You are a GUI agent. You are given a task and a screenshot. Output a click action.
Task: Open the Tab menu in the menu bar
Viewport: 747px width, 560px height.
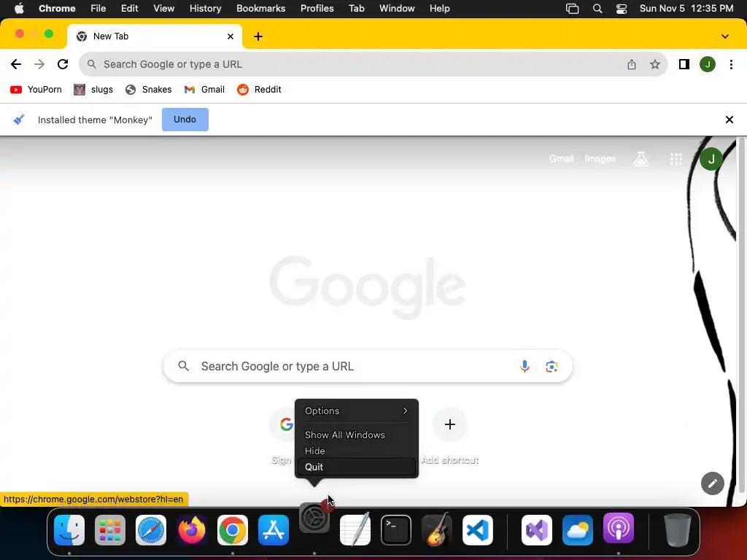[356, 9]
